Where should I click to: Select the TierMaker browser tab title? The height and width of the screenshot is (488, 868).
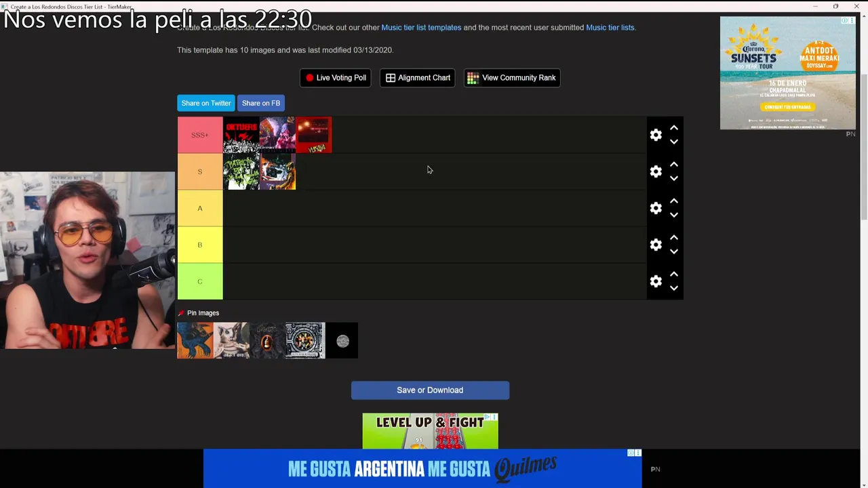click(x=71, y=7)
